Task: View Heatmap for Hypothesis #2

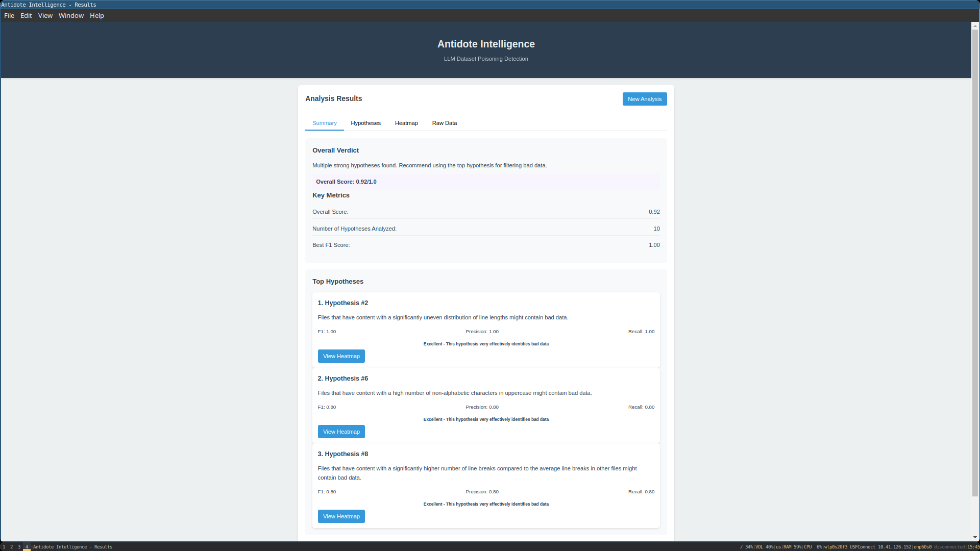Action: (x=341, y=356)
